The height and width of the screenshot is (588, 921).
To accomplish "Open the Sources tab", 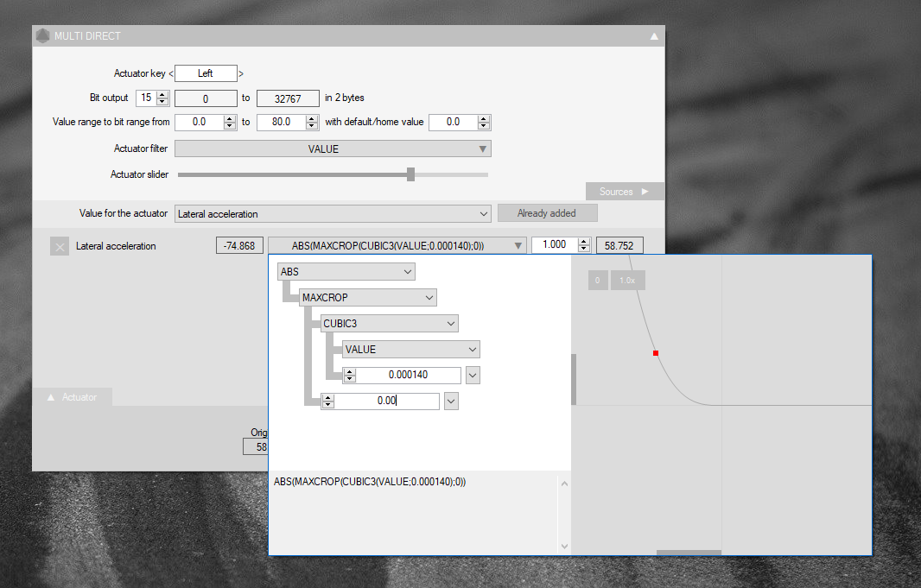I will click(x=625, y=192).
